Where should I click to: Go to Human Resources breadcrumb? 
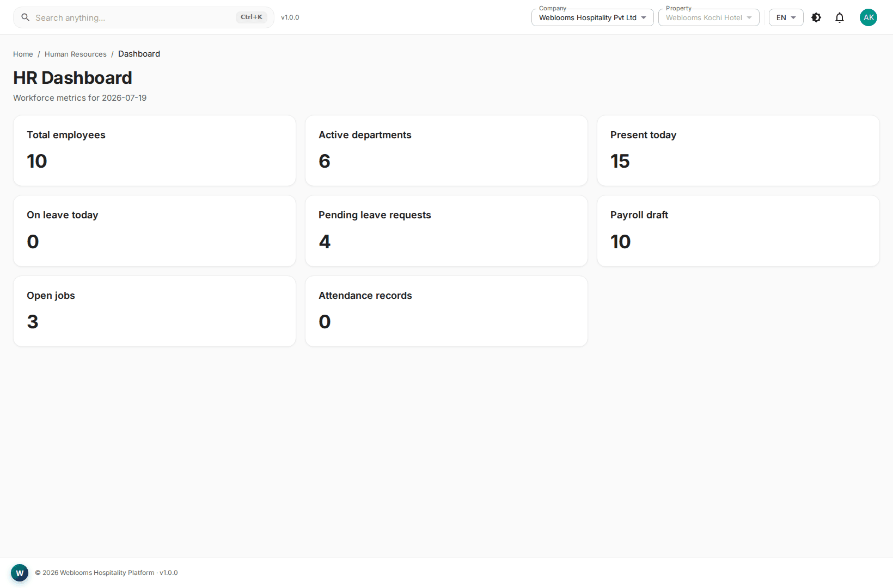[76, 54]
